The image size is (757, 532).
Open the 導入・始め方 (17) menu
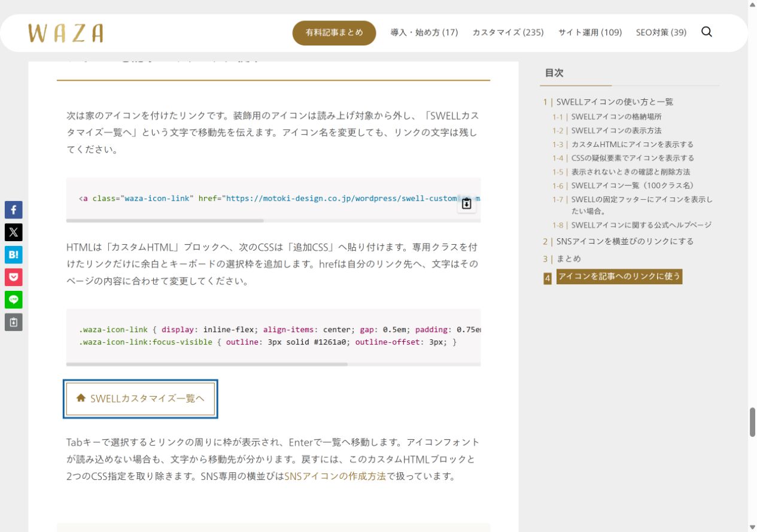point(424,32)
